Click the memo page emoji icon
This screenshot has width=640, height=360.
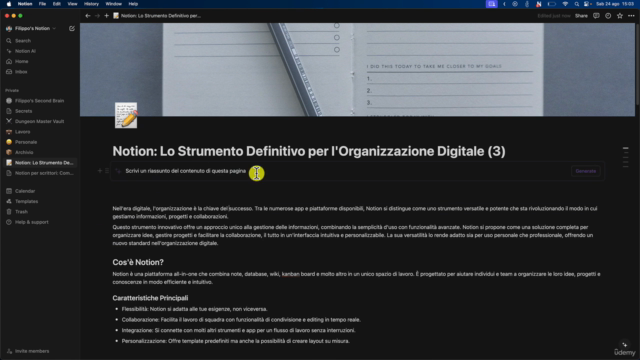[x=126, y=116]
